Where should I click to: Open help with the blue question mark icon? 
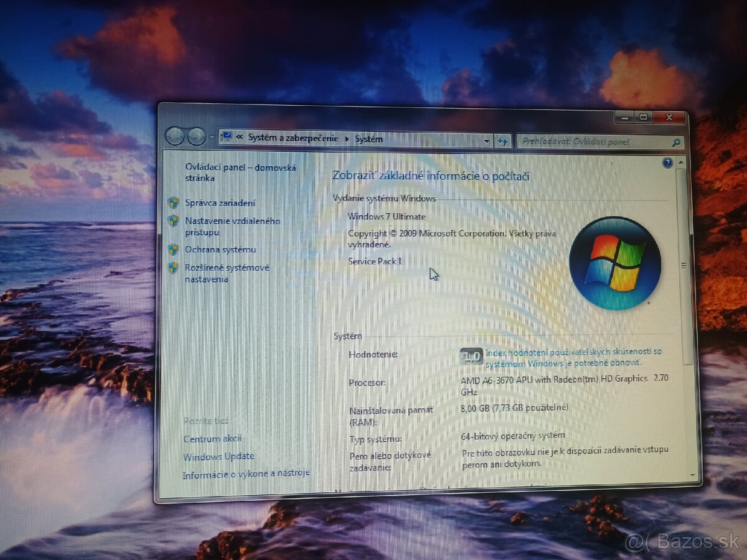coord(667,163)
